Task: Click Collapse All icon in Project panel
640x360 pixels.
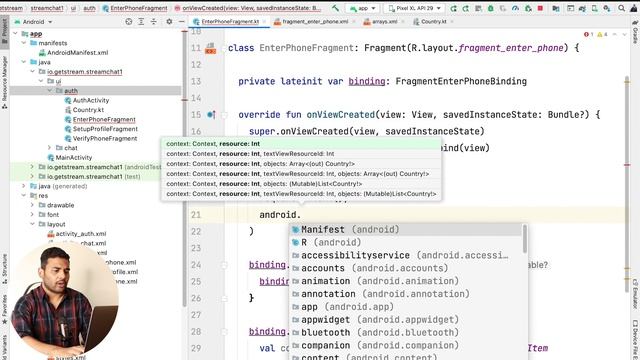Action: [153, 22]
